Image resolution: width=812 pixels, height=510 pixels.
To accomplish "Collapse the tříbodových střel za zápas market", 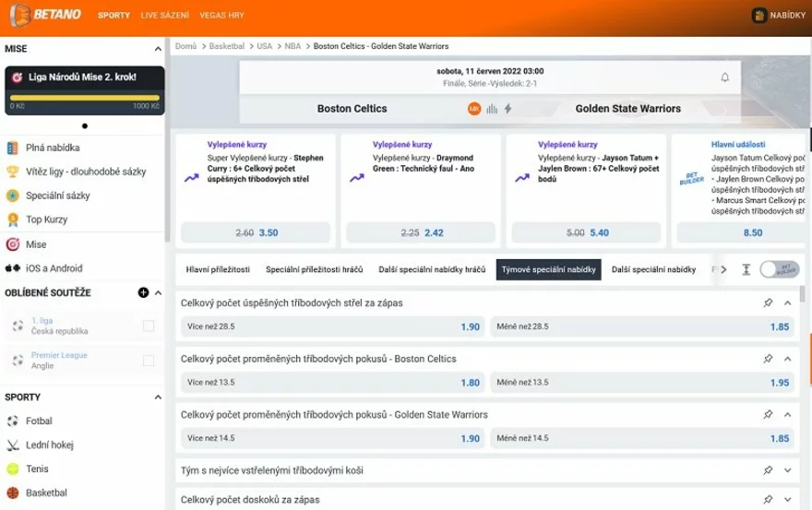I will point(788,302).
